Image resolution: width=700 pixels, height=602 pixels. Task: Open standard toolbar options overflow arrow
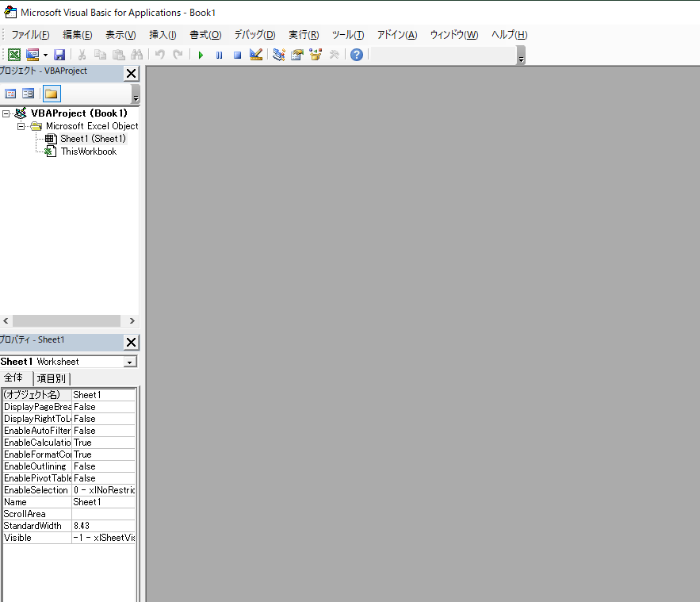(x=521, y=56)
